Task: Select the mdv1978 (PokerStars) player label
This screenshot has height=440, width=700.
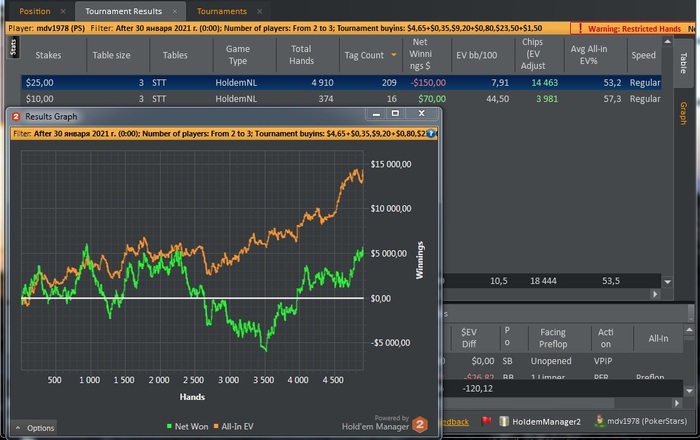Action: pyautogui.click(x=647, y=421)
